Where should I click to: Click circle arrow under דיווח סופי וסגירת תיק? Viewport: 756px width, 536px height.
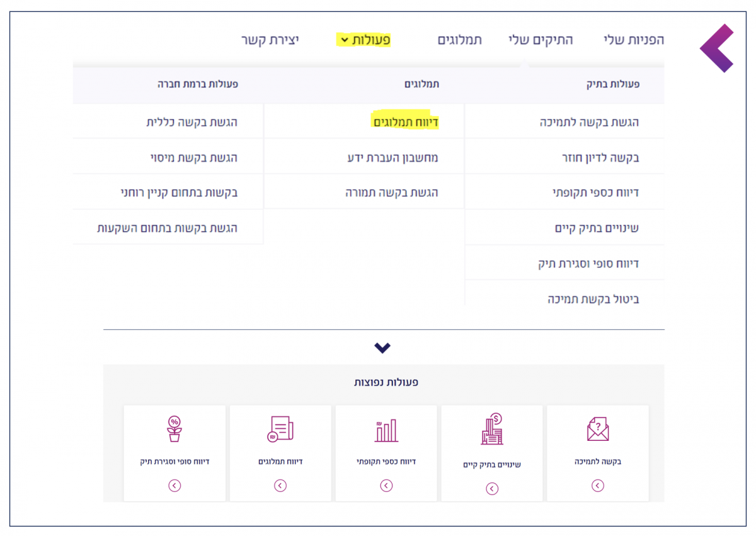(175, 486)
